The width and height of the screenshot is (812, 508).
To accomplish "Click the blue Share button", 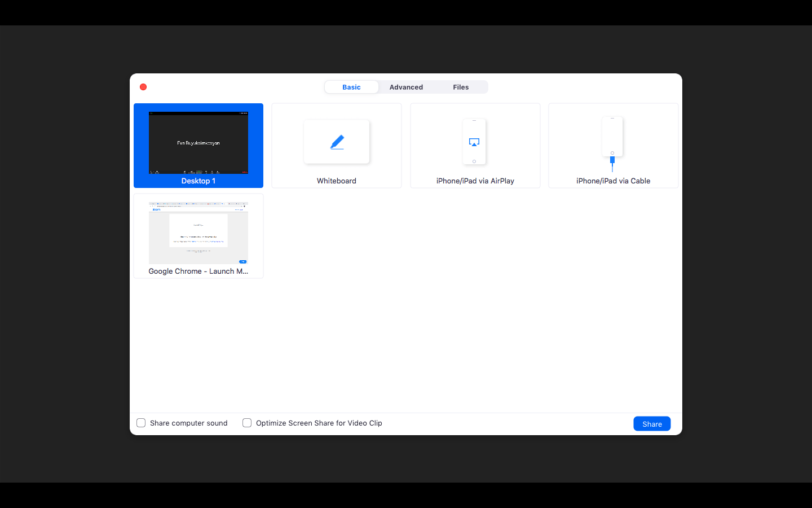I will [652, 424].
